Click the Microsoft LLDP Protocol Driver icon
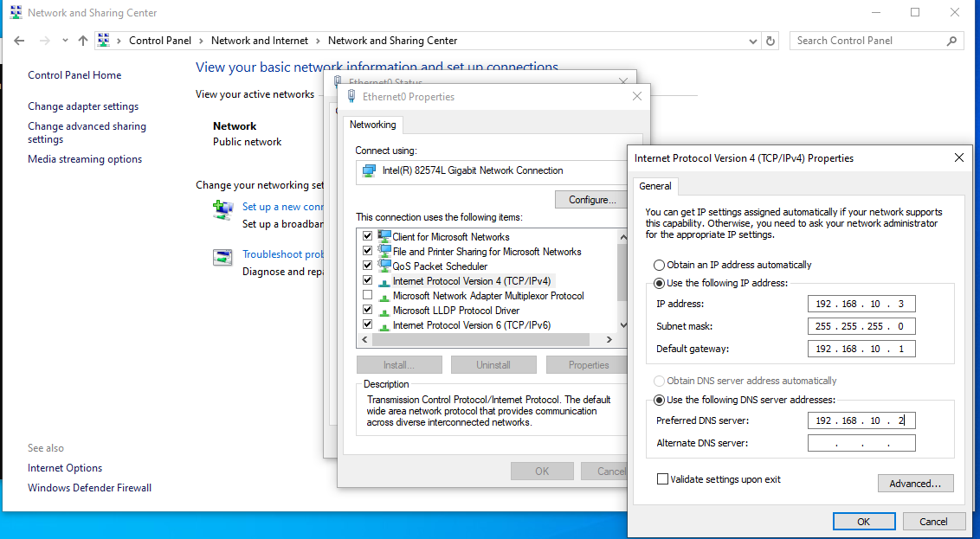Viewport: 980px width, 539px height. [x=384, y=311]
